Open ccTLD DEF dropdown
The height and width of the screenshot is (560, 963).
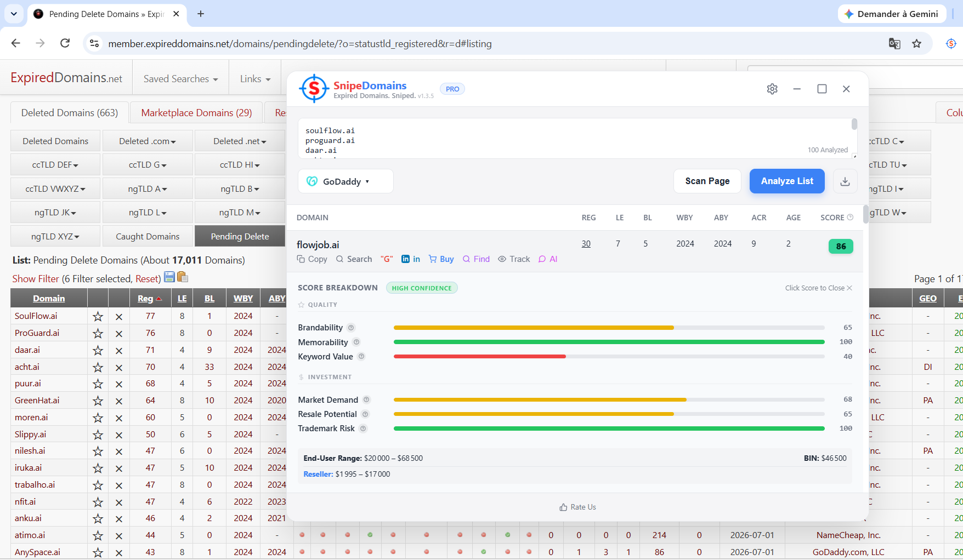[x=55, y=164]
